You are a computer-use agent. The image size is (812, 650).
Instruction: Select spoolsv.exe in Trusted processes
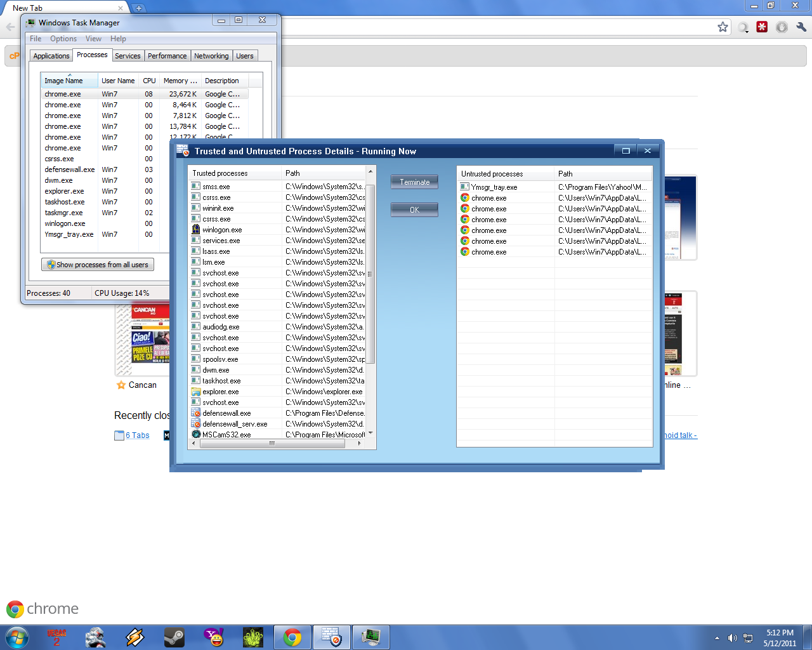coord(278,359)
